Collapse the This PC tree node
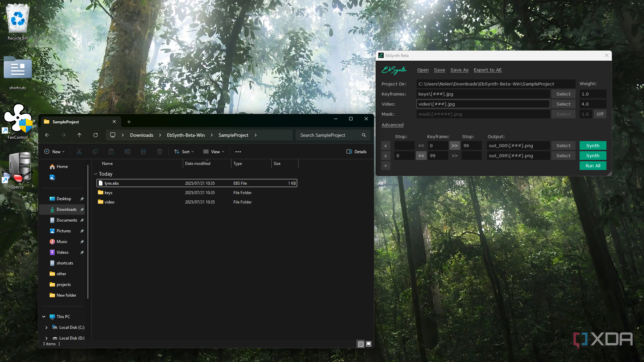The width and height of the screenshot is (644, 362). coord(44,317)
